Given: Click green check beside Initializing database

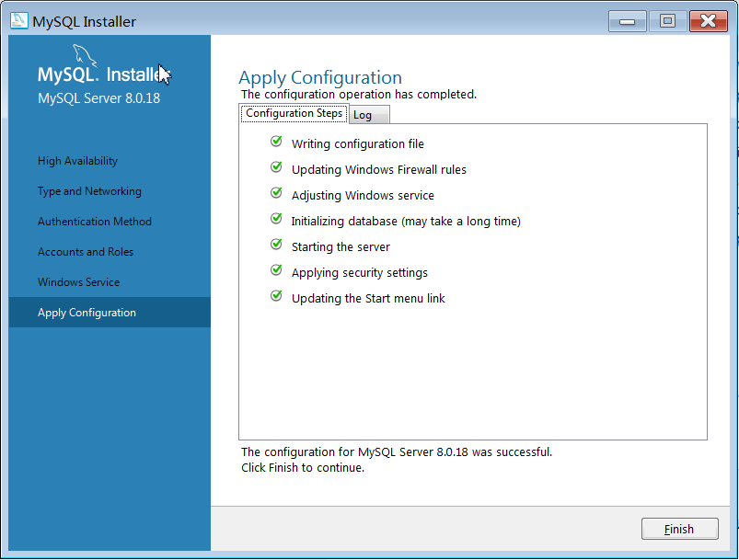Looking at the screenshot, I should click(x=276, y=219).
